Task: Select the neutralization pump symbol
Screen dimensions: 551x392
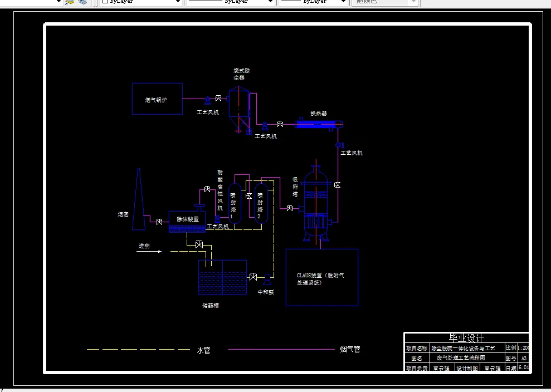Action: [x=267, y=280]
